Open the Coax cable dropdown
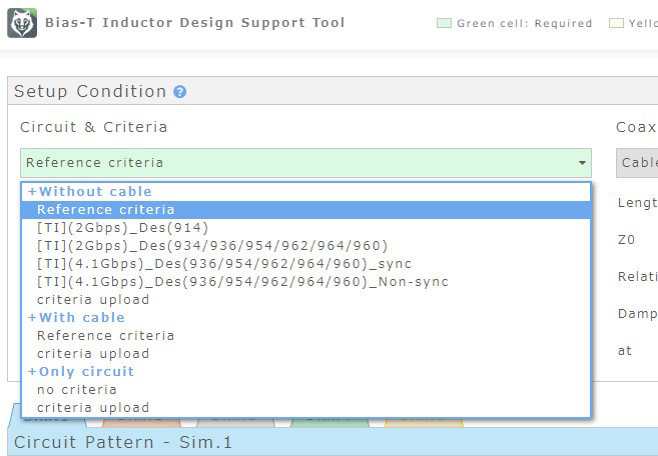Image resolution: width=658 pixels, height=456 pixels. (638, 163)
